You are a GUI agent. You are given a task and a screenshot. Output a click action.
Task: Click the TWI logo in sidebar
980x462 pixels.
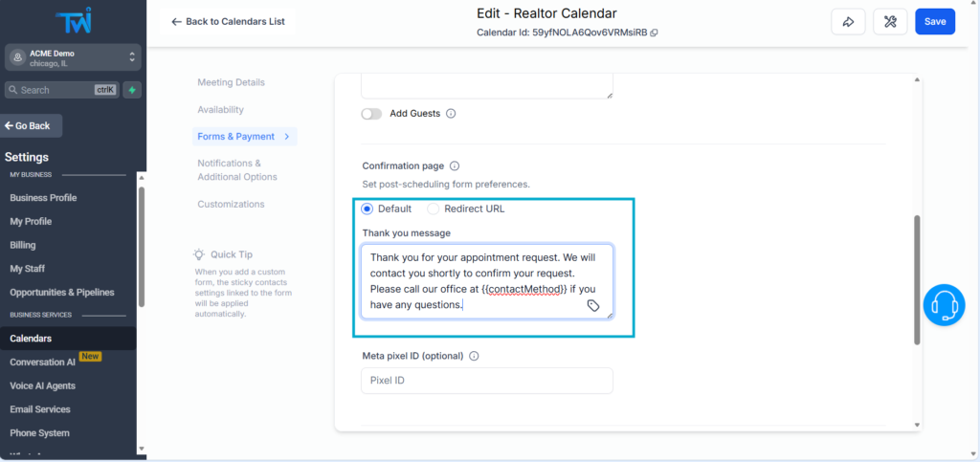tap(73, 21)
